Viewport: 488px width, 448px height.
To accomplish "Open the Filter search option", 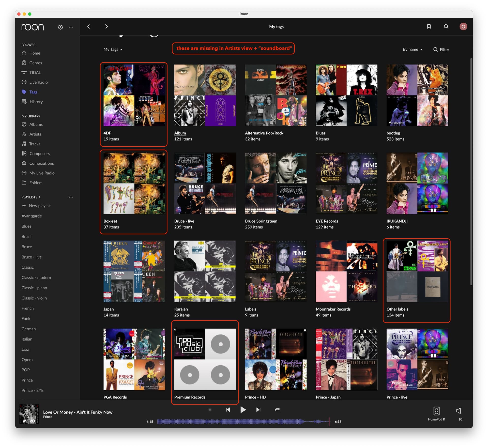I will point(441,49).
